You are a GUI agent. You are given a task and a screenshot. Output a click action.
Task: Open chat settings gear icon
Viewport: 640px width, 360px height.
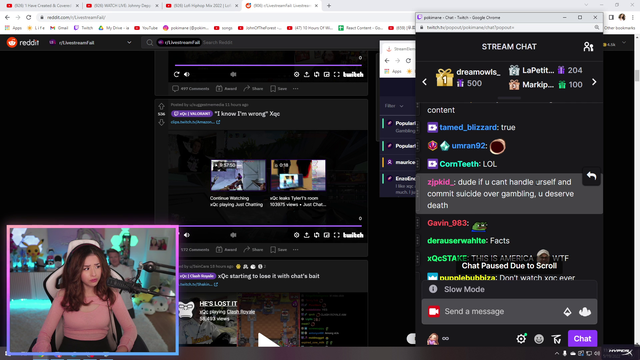pyautogui.click(x=521, y=338)
